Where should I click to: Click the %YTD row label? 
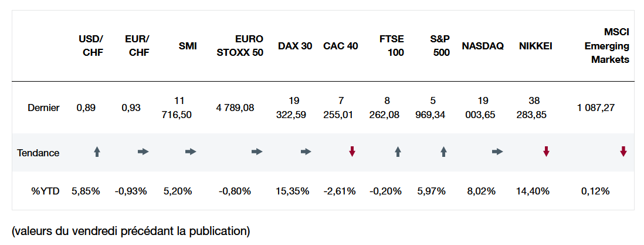click(45, 191)
